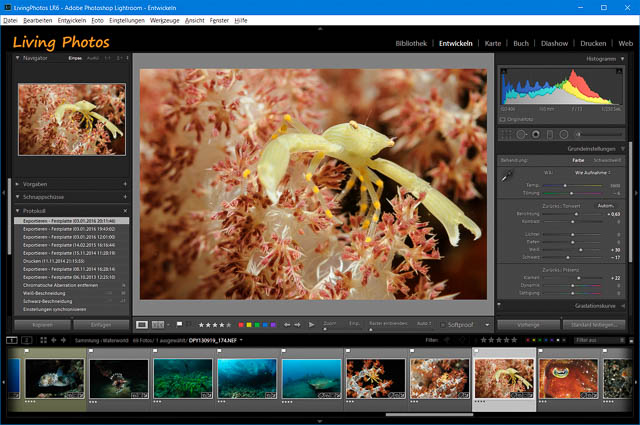
Task: Toggle shadow clipping indicator in histogram
Action: click(x=504, y=71)
